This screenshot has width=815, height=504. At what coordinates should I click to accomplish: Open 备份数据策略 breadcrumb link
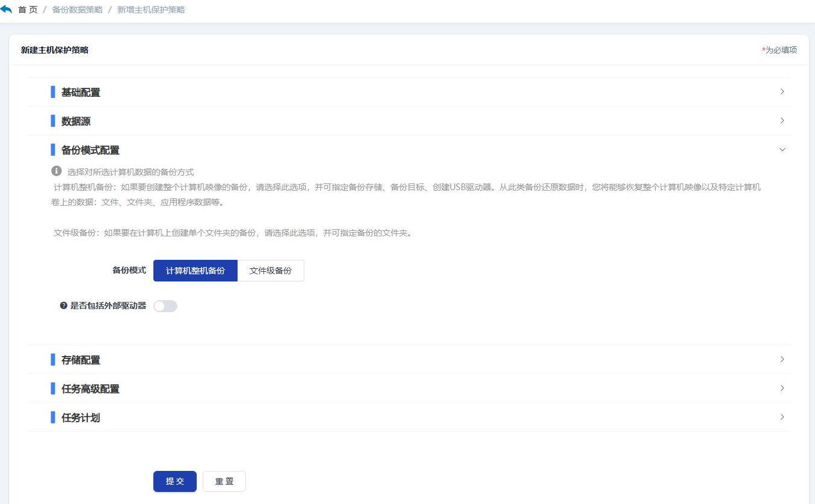[x=78, y=10]
